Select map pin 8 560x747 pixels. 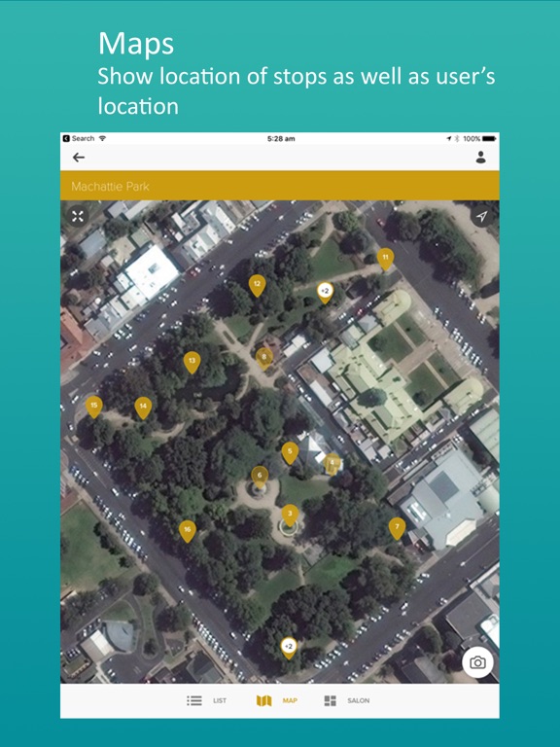[264, 358]
